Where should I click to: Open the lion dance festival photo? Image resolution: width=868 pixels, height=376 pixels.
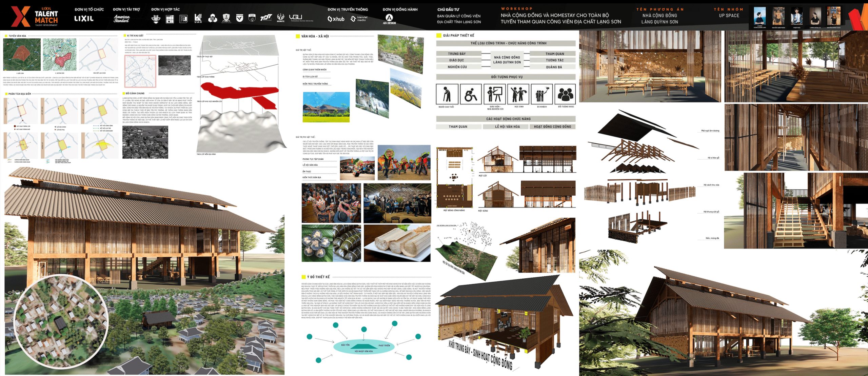(x=404, y=163)
